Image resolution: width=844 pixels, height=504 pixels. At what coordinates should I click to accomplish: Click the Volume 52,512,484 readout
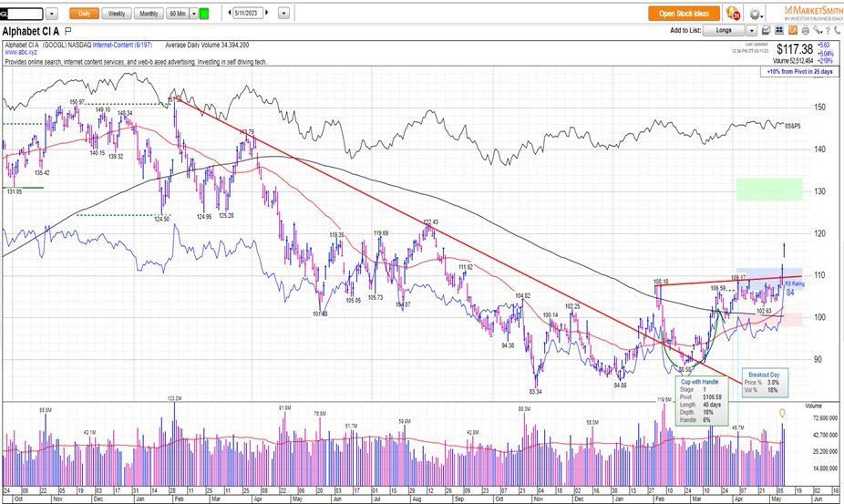click(x=793, y=61)
